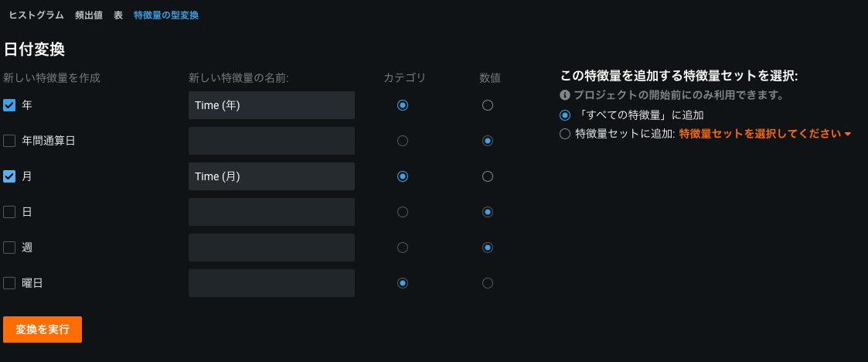
Task: Switch to the ヒストグラム tab
Action: pos(36,15)
